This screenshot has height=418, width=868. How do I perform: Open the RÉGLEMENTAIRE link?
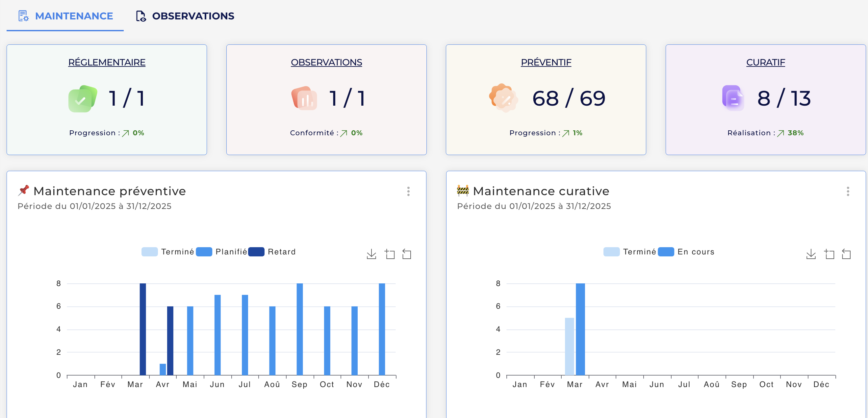(107, 62)
